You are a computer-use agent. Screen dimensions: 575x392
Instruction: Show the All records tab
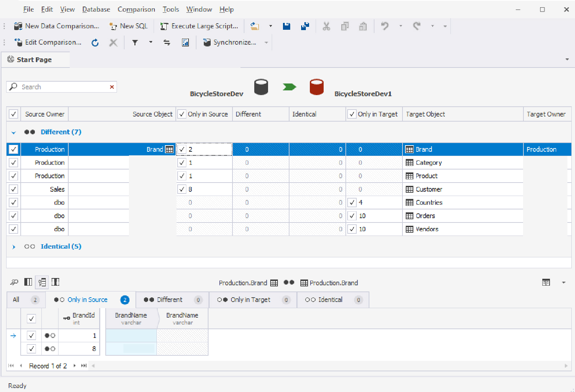26,300
